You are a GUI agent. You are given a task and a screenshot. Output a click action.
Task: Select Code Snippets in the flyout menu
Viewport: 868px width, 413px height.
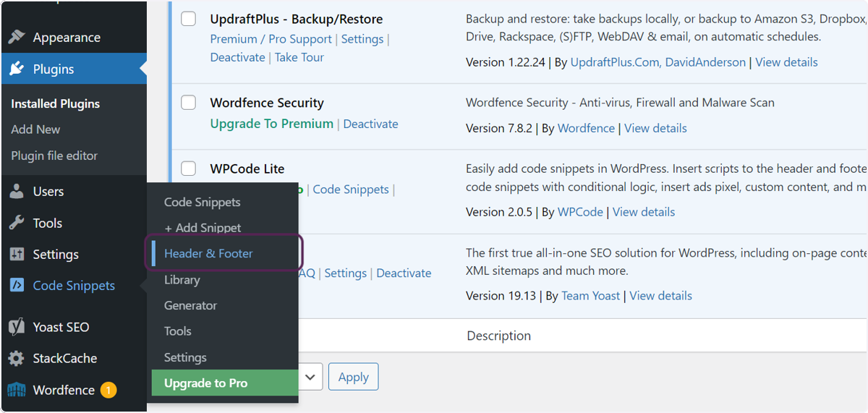202,203
